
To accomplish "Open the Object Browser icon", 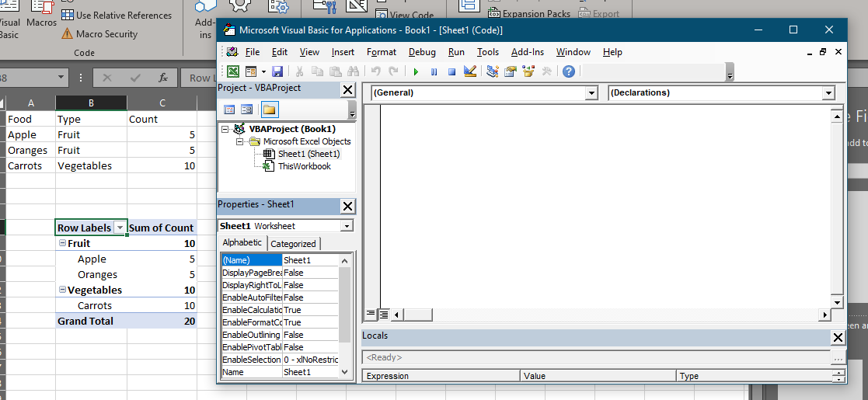I will click(x=528, y=71).
